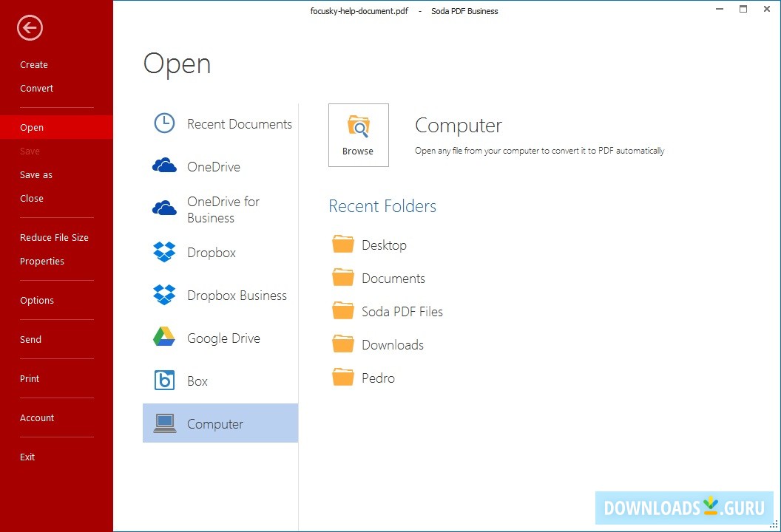
Task: Select the Dropbox Business label
Action: pyautogui.click(x=237, y=296)
